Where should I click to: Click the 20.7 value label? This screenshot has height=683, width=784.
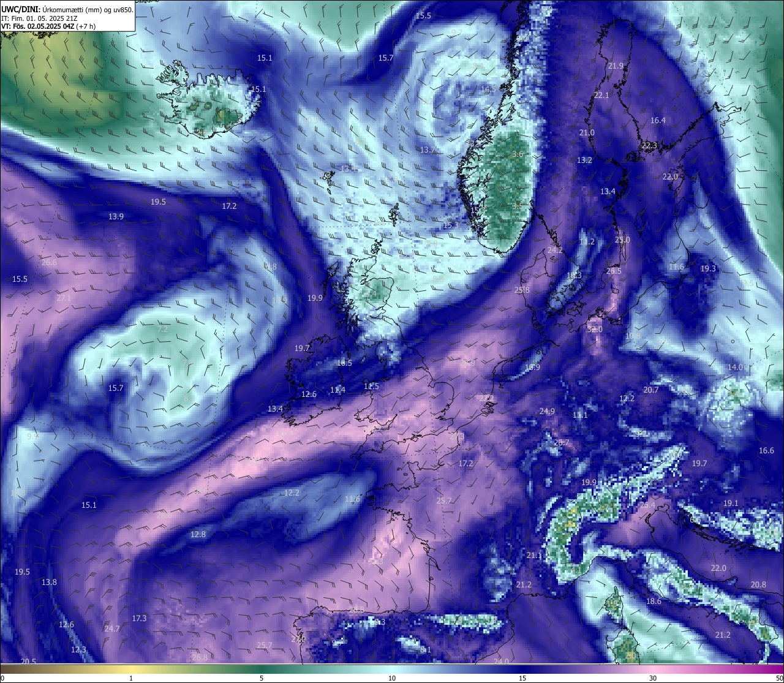(651, 390)
